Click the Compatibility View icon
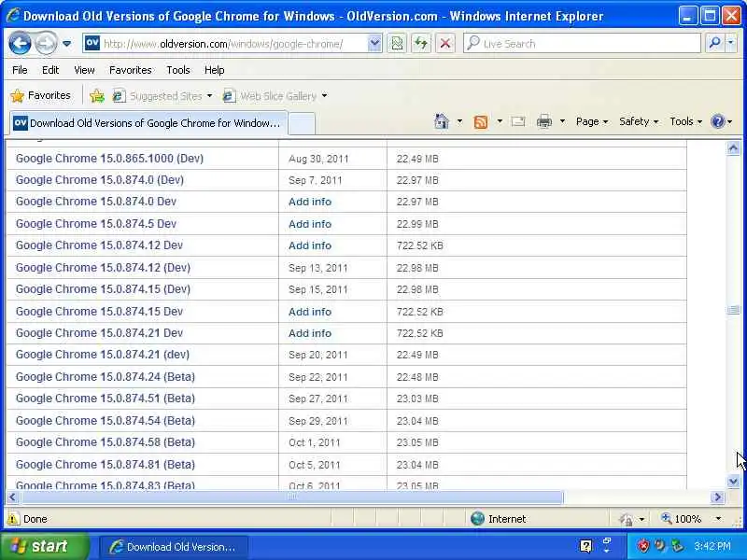 tap(397, 44)
